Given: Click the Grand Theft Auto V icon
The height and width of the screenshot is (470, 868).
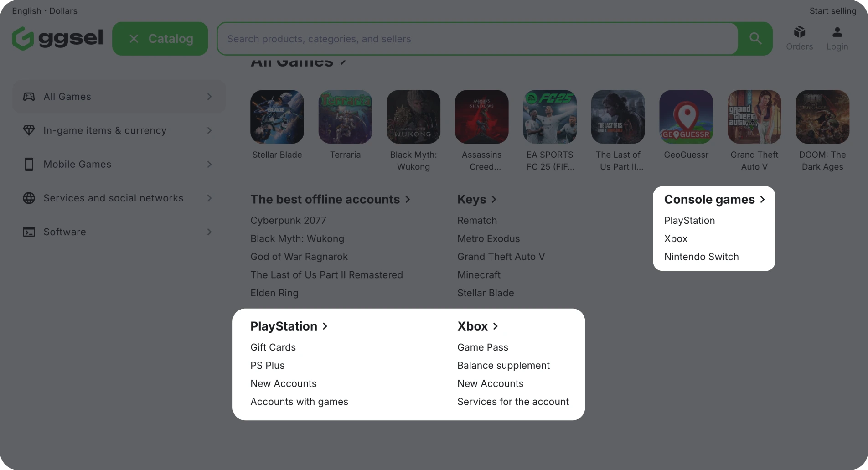Looking at the screenshot, I should (x=754, y=117).
